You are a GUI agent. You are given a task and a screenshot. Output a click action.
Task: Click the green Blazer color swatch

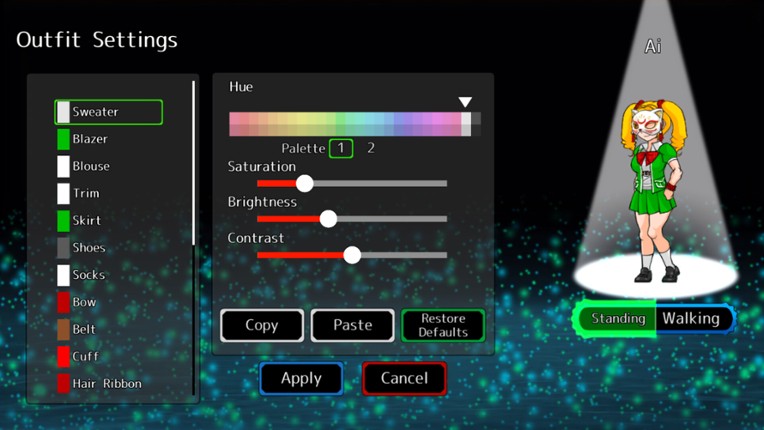[63, 139]
